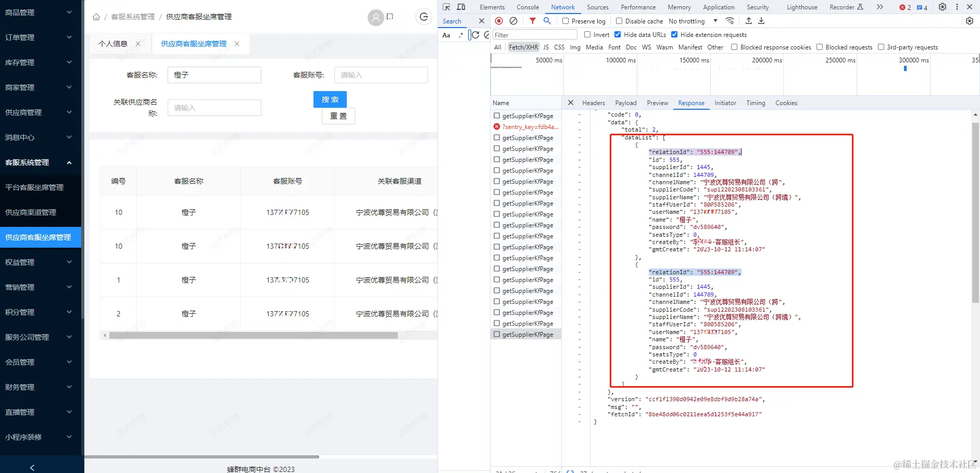Screen dimensions: 980x473
Task: Collapse the left sidebar arrow
Action: [32, 467]
